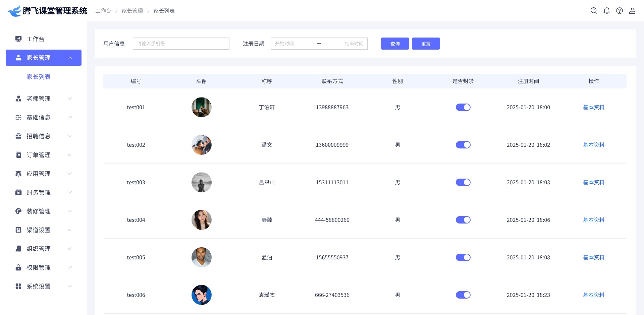644x315 pixels.
Task: Open the 订单管理 menu item
Action: (39, 155)
